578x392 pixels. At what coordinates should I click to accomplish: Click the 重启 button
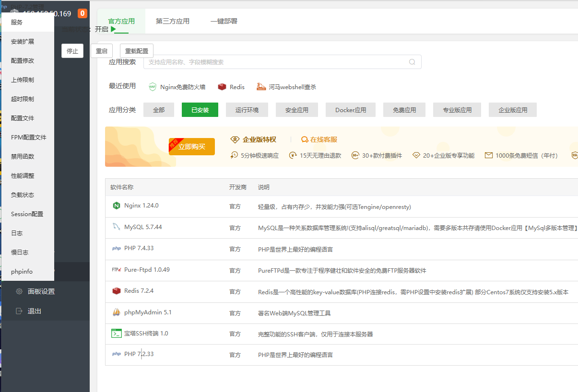pyautogui.click(x=102, y=51)
